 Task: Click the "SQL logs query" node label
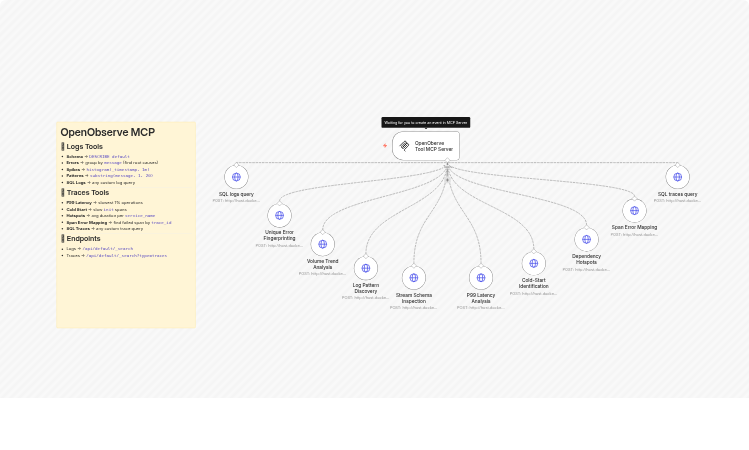(x=236, y=194)
